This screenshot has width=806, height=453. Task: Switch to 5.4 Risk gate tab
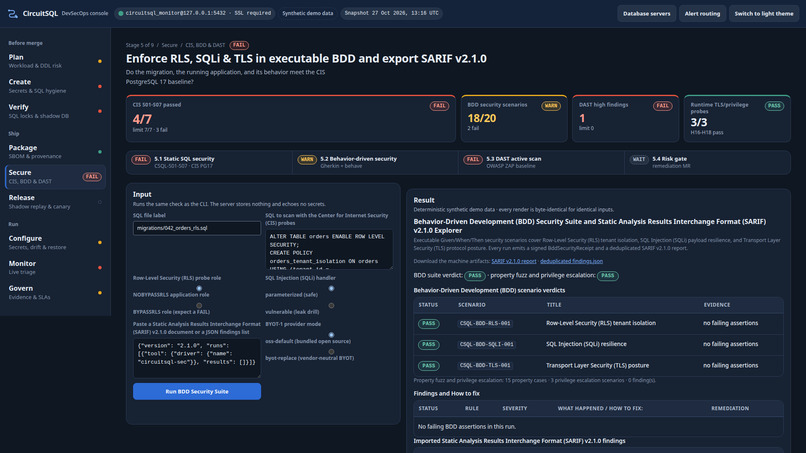click(x=707, y=162)
